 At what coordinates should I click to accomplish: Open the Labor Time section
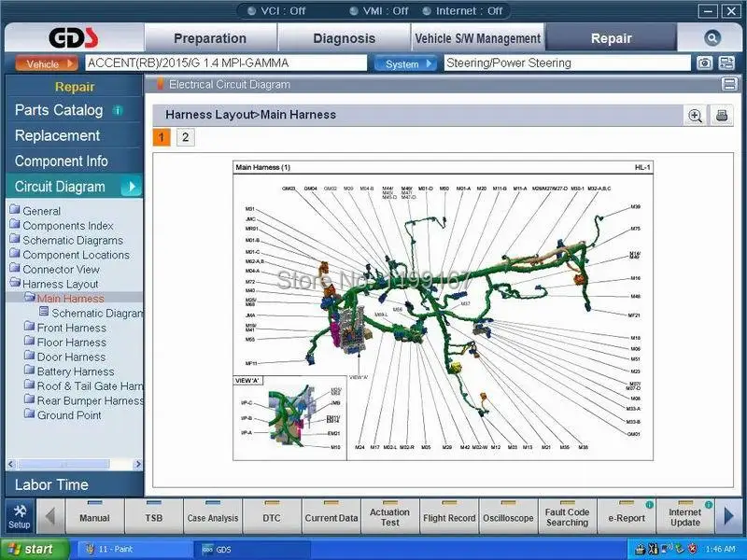point(51,484)
